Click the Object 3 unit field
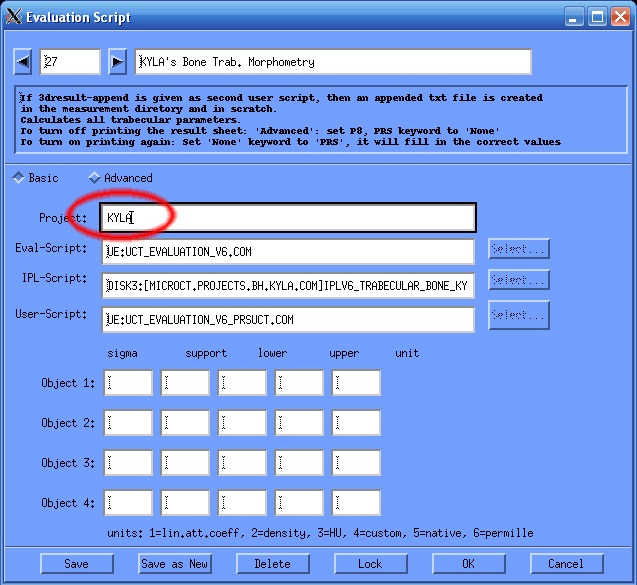637x585 pixels. [x=356, y=463]
